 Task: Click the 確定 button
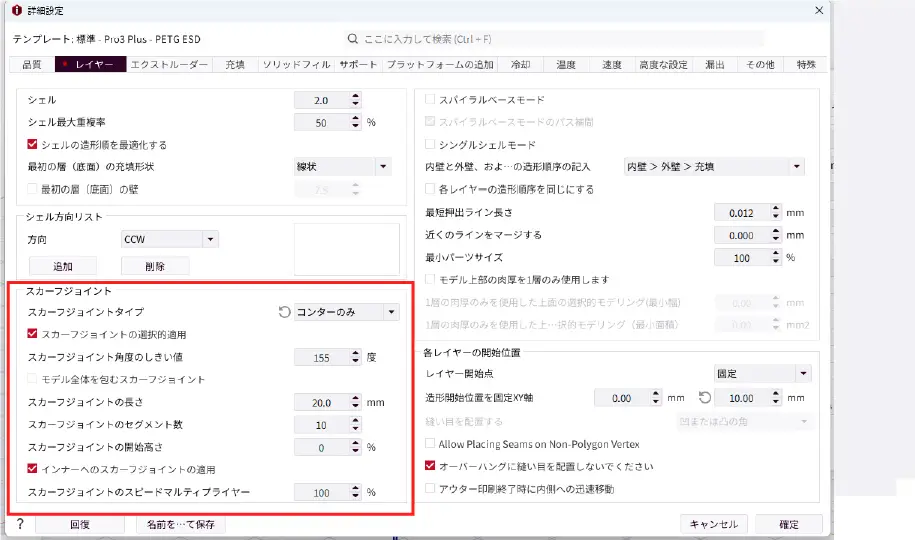(789, 524)
